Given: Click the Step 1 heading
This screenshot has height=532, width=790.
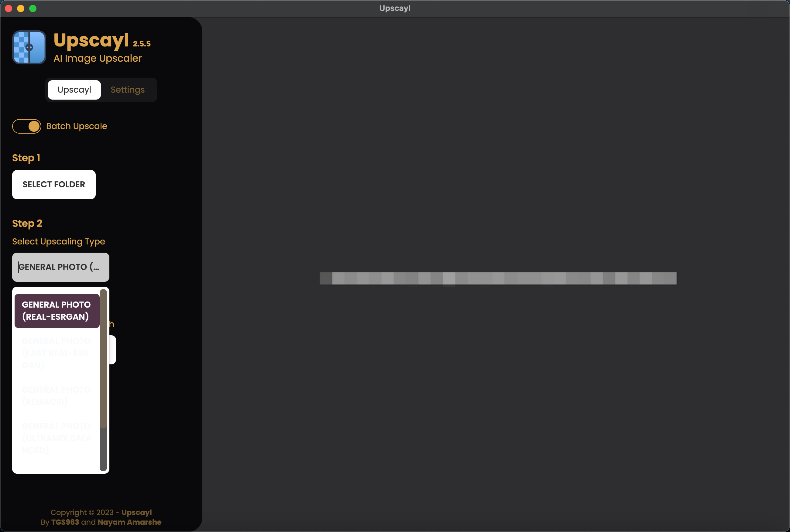Looking at the screenshot, I should tap(26, 157).
